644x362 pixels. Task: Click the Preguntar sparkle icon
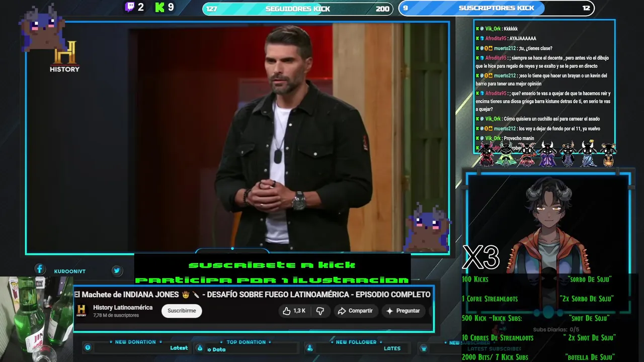tap(389, 311)
